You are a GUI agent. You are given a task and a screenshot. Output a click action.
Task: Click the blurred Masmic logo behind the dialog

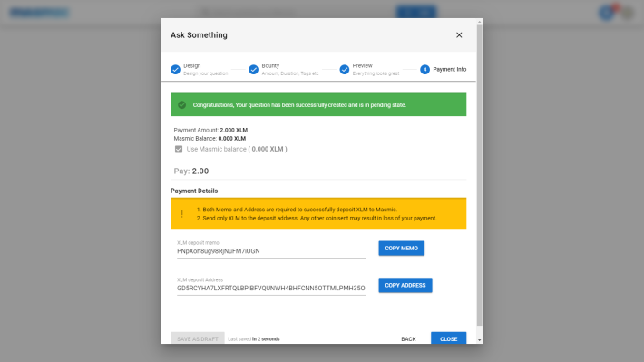[x=39, y=13]
